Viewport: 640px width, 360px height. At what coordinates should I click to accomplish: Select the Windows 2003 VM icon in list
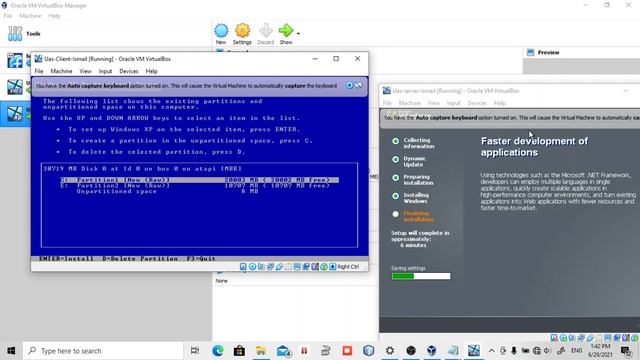coord(15,87)
